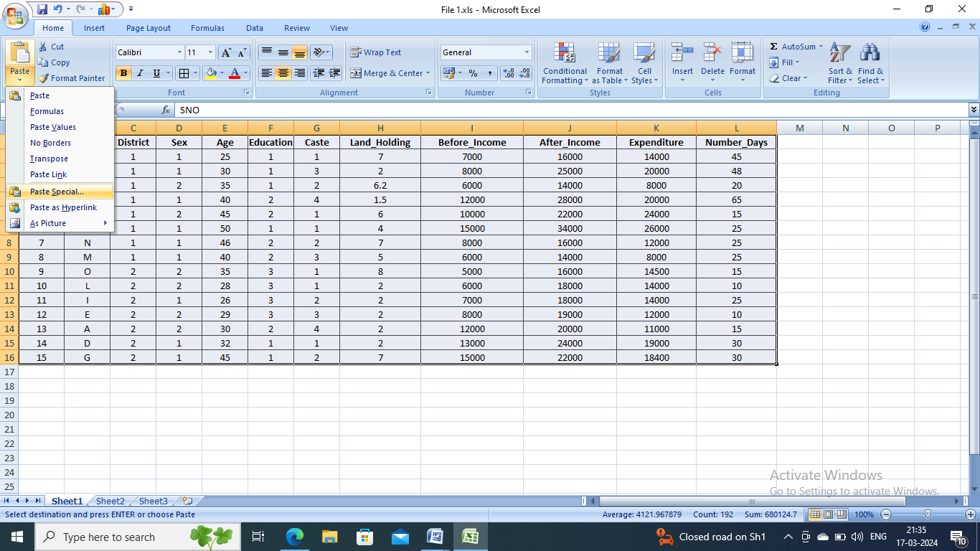Apply the yellow fill color
Viewport: 980px width, 551px height.
(x=210, y=73)
